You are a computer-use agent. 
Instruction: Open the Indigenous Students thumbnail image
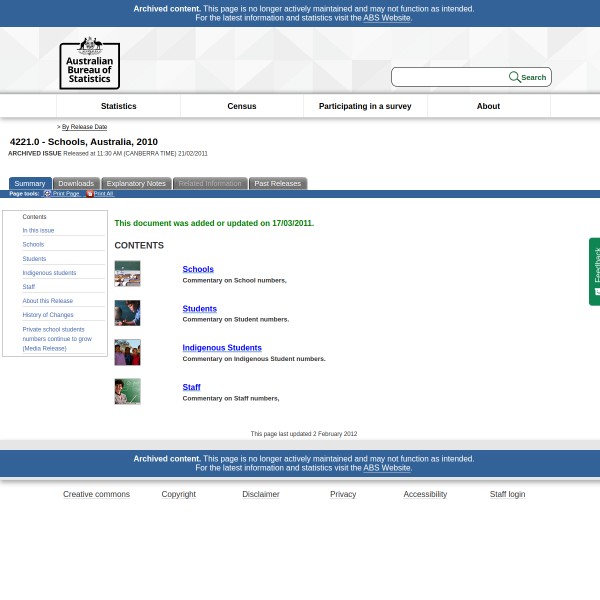pos(127,352)
